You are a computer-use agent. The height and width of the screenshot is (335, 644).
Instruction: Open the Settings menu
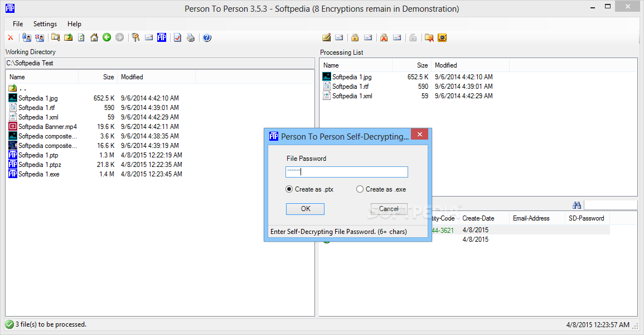coord(45,24)
